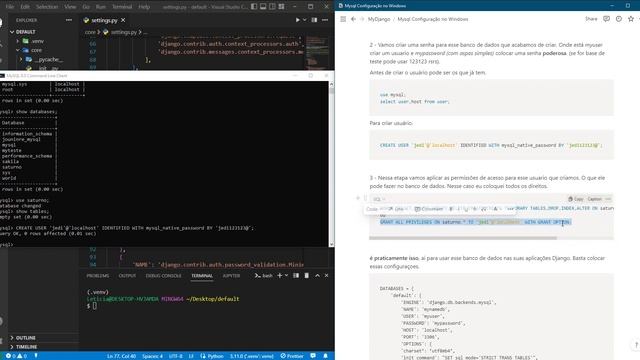This screenshot has width=640, height=360.
Task: Go forward in Notion navigation
Action: tap(362, 19)
